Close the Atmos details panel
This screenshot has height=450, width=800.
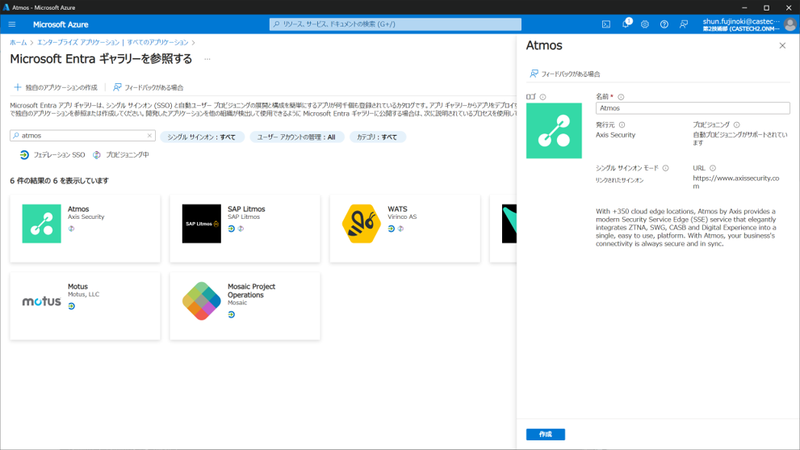(782, 45)
